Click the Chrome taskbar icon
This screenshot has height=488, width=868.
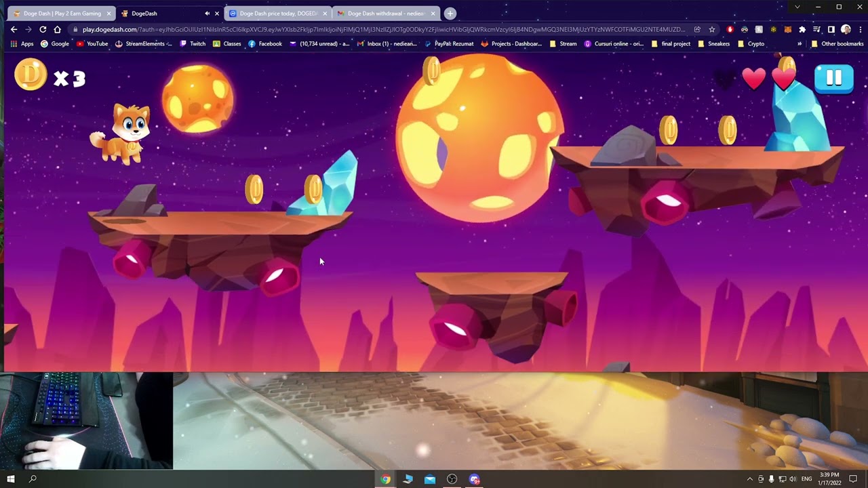385,479
